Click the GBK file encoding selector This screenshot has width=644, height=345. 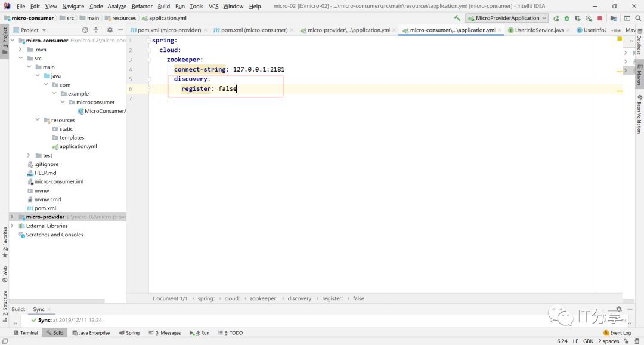[x=588, y=341]
